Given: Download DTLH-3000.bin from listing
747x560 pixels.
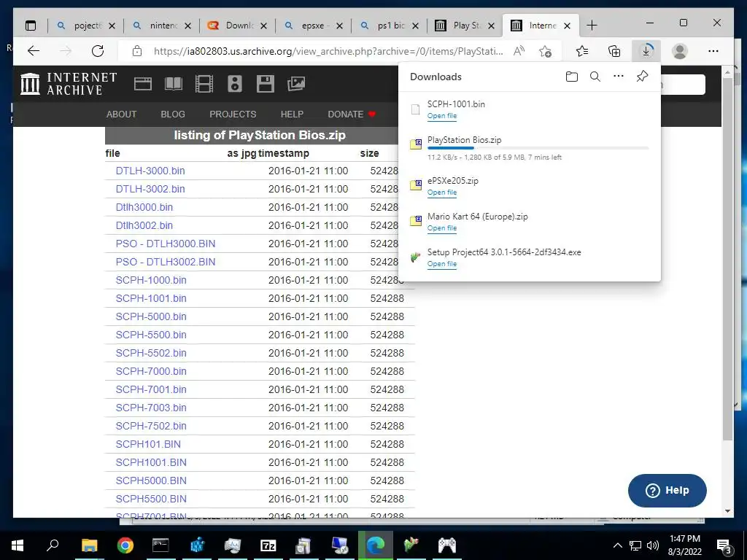Looking at the screenshot, I should click(150, 171).
